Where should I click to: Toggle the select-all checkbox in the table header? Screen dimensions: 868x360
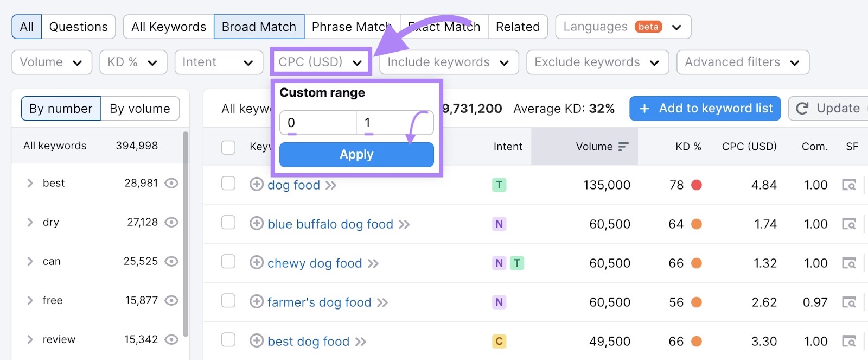[228, 147]
